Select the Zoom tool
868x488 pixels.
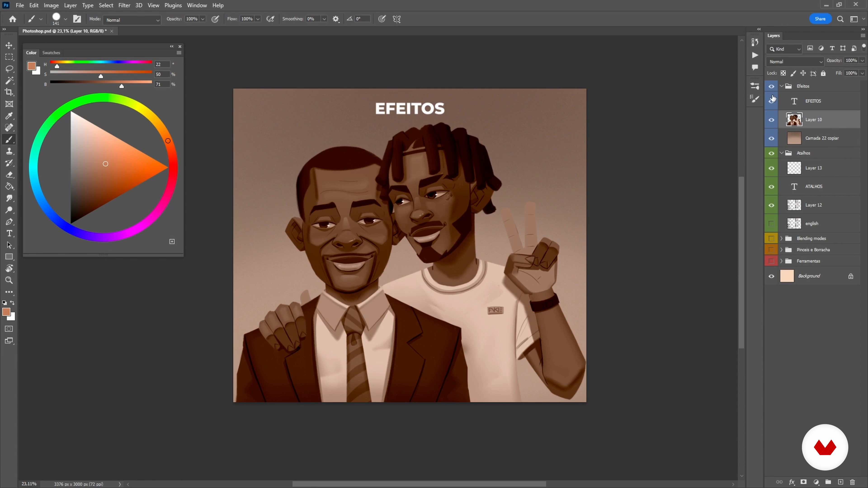[x=9, y=280]
